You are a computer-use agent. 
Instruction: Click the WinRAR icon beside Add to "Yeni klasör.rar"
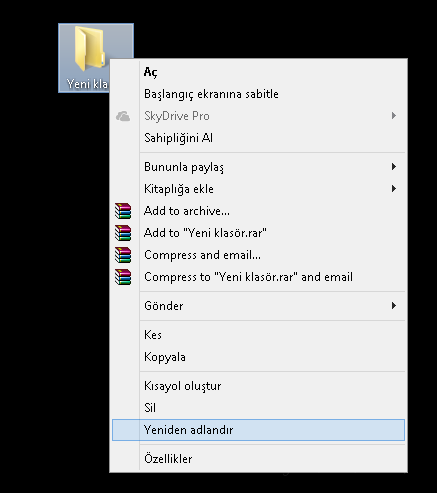123,233
